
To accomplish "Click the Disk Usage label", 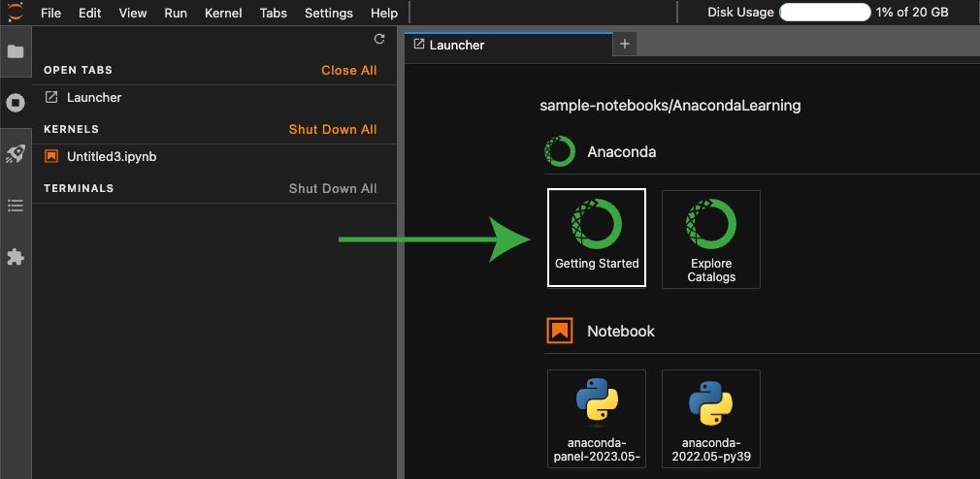I will click(x=740, y=13).
